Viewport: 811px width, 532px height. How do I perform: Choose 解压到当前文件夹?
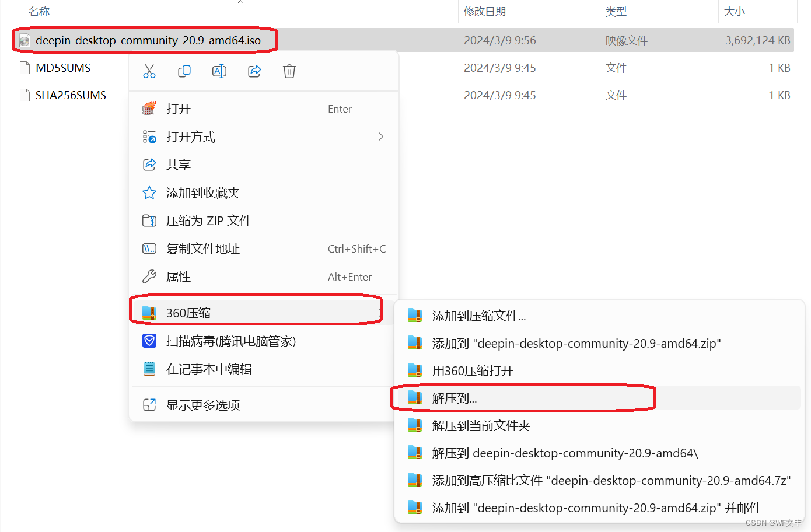[x=599, y=426]
